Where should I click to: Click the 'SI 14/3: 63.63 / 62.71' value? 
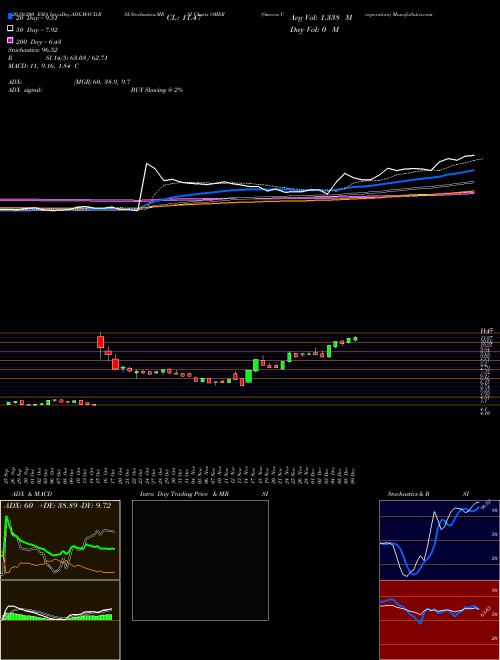77,58
